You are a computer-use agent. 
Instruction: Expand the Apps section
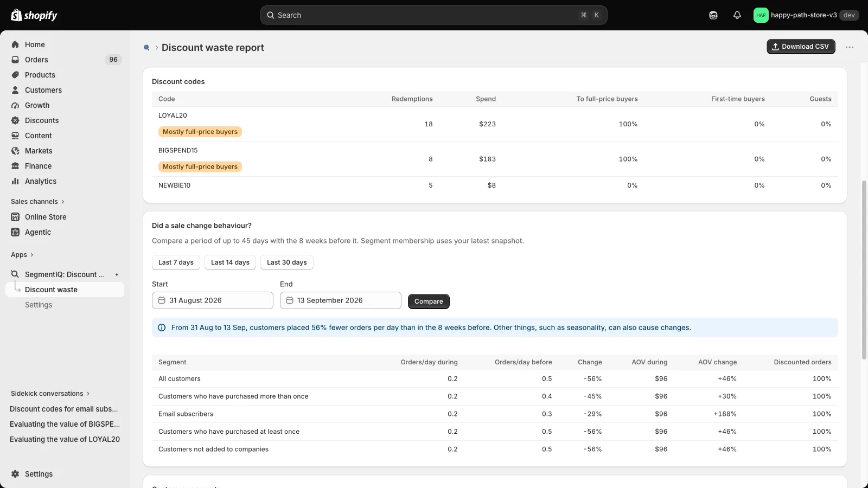(x=22, y=255)
